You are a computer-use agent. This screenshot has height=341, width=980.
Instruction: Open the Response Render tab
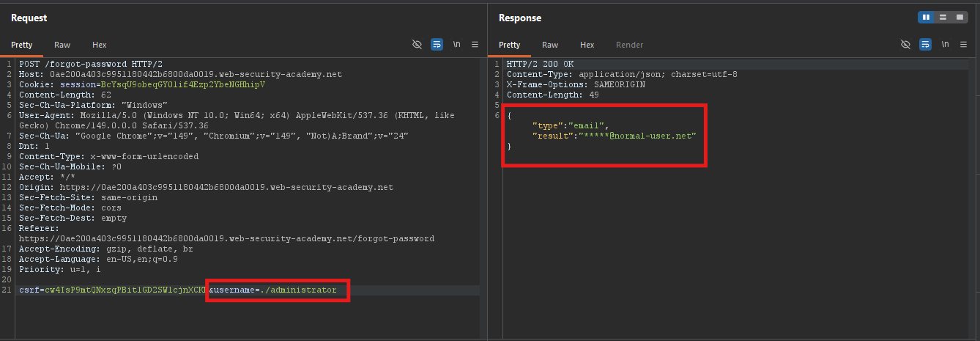tap(629, 45)
